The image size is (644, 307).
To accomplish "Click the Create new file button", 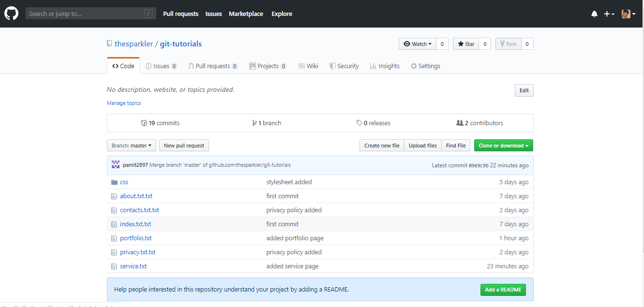I will coord(382,146).
